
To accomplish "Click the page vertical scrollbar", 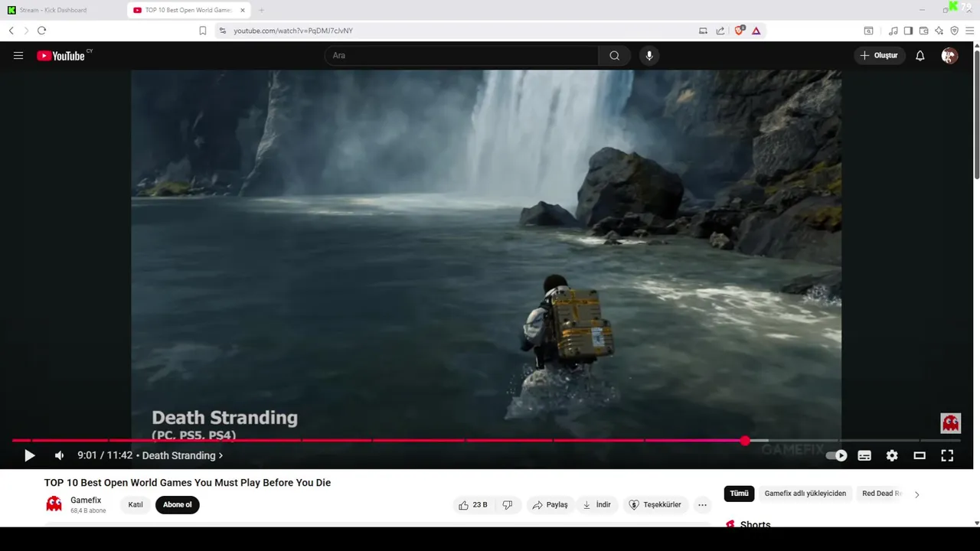I will tap(976, 113).
